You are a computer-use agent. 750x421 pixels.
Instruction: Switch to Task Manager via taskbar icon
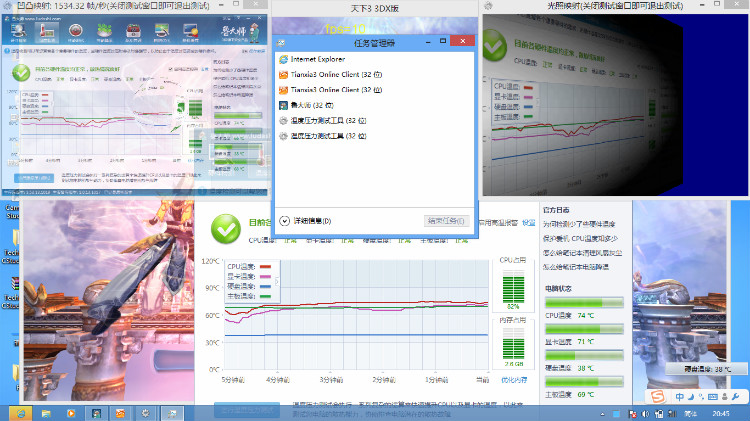click(x=172, y=413)
